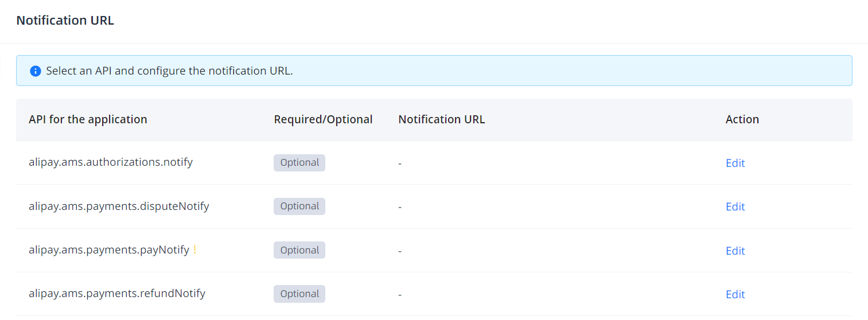Select the alipay.ams.payments.refundNotify API name
Screen dimensions: 868x320
pos(117,294)
